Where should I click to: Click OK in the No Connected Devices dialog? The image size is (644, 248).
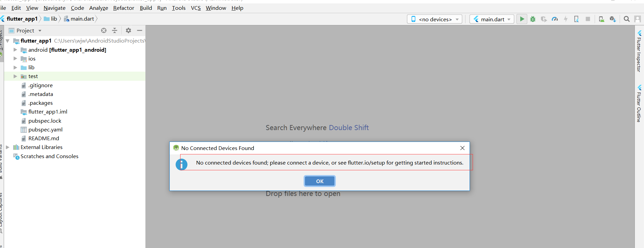pyautogui.click(x=320, y=181)
